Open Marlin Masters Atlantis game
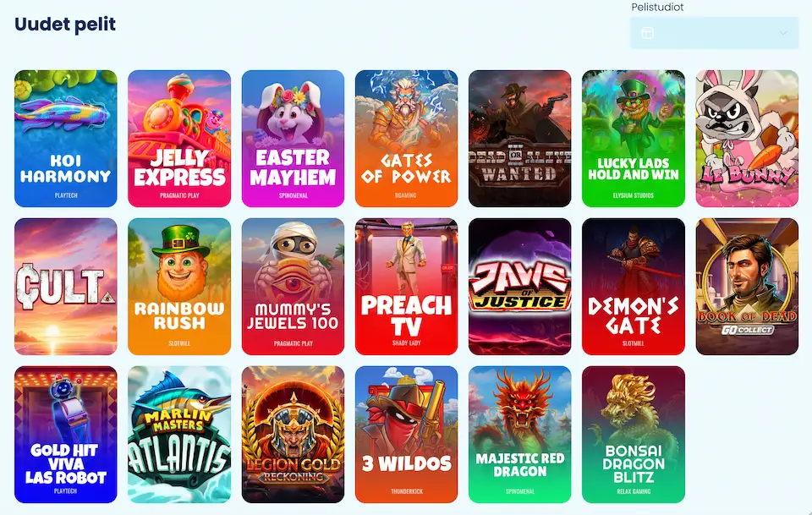Image resolution: width=812 pixels, height=515 pixels. click(x=179, y=435)
